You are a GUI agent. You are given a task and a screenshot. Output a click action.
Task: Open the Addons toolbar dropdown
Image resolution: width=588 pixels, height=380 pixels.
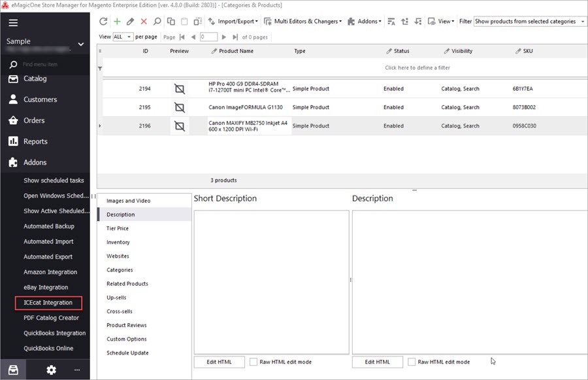pyautogui.click(x=364, y=22)
